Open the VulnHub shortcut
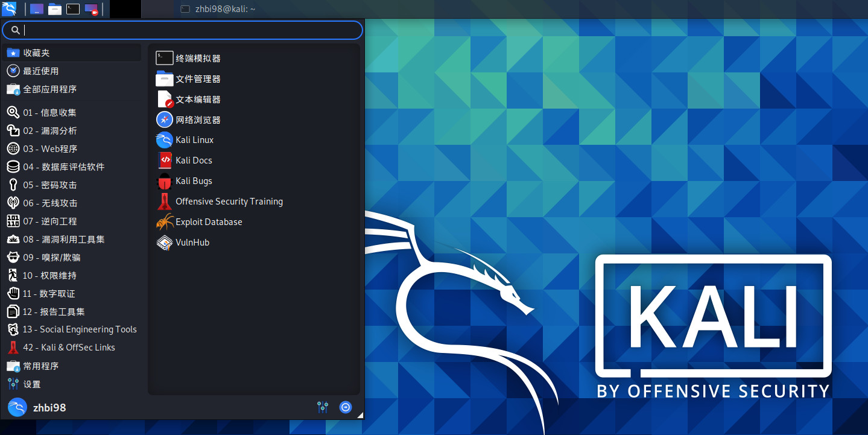868x435 pixels. coord(191,242)
